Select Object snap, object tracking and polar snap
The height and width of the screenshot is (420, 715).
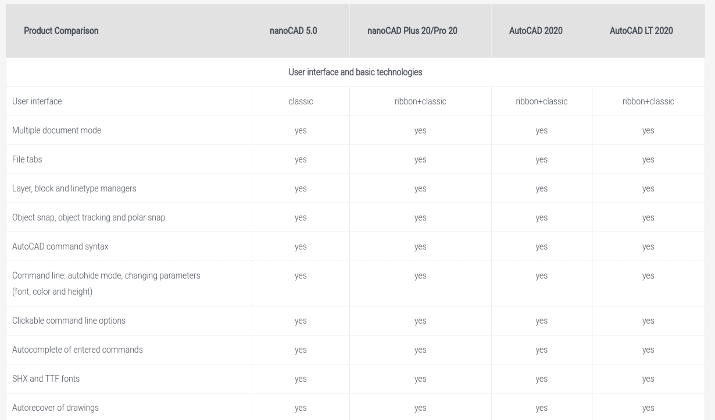pyautogui.click(x=88, y=218)
